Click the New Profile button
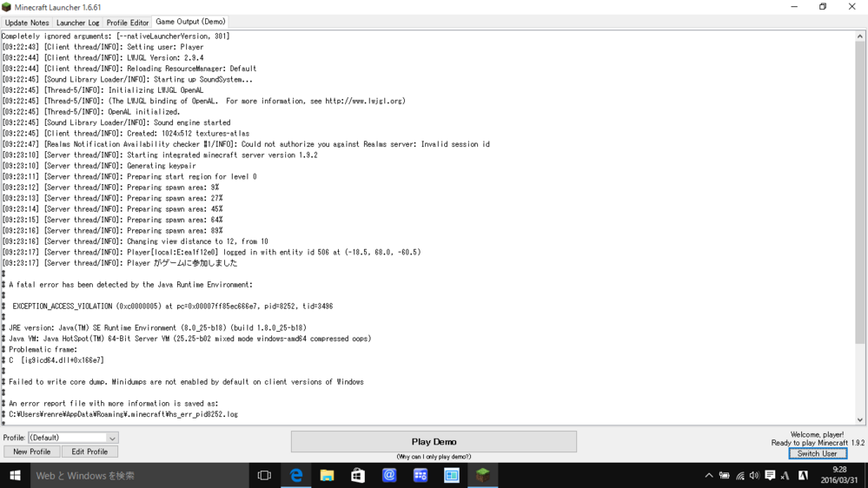 click(x=31, y=452)
